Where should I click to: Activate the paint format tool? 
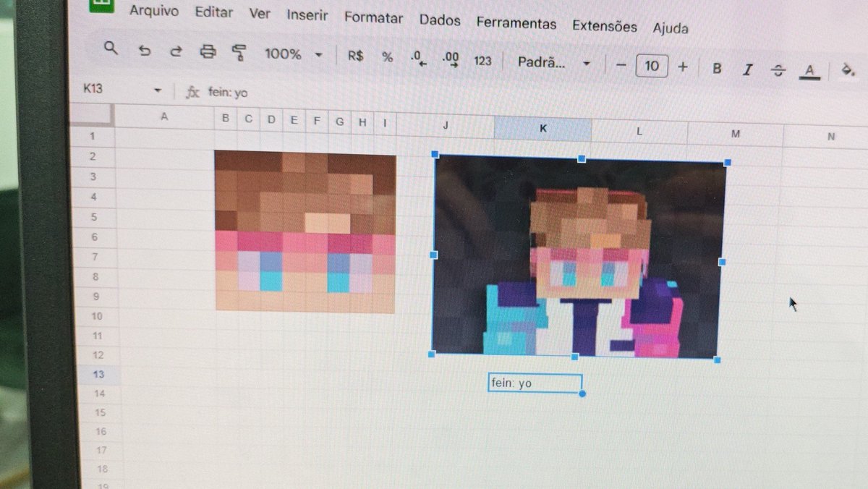point(239,53)
